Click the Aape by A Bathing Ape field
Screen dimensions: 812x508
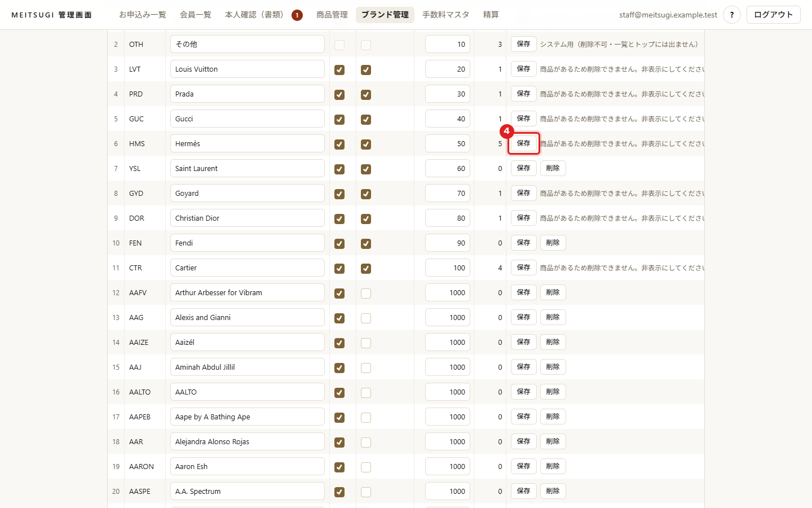248,417
